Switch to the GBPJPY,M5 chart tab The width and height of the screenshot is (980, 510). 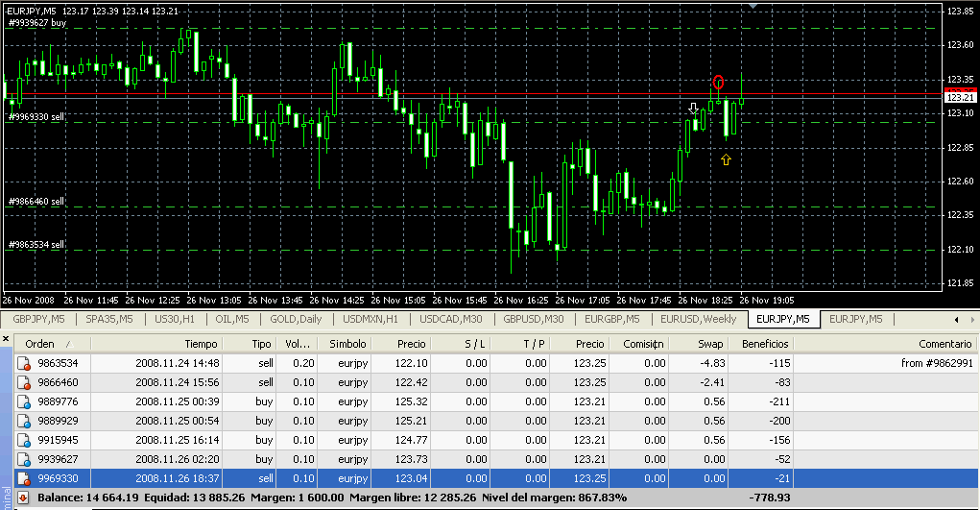[x=38, y=319]
